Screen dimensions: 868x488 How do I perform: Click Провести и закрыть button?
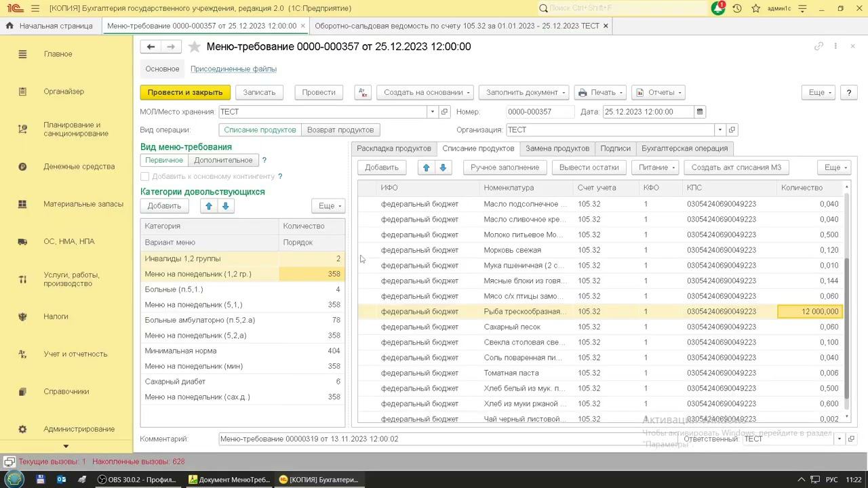(x=185, y=92)
